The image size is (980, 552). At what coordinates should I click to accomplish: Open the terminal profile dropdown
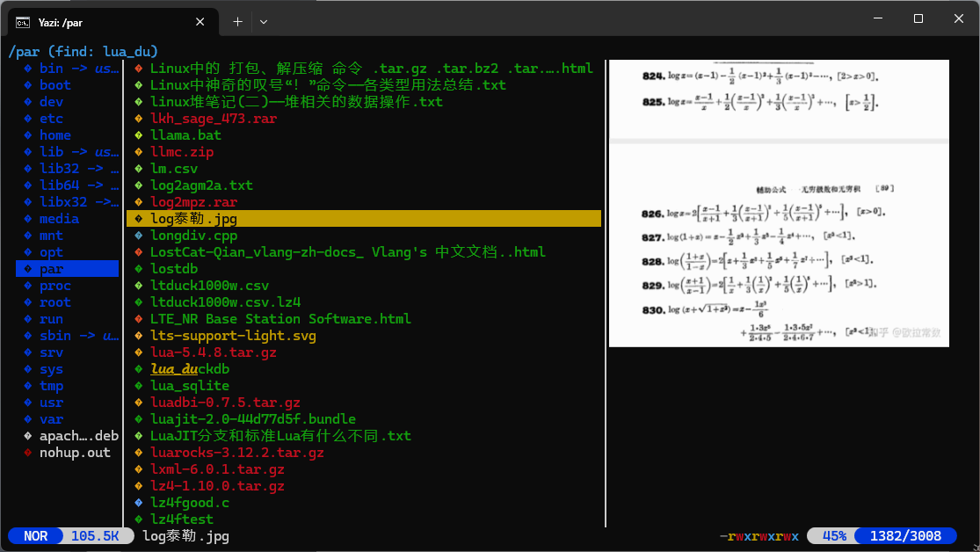pos(264,22)
